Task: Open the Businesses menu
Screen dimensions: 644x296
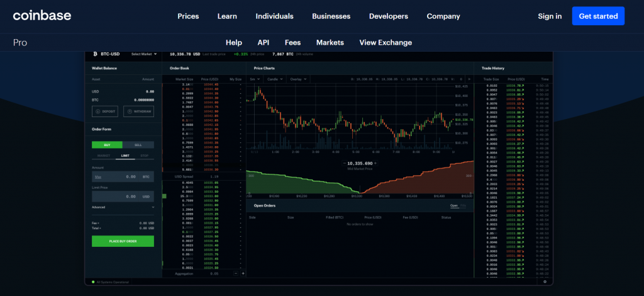Action: pos(331,16)
